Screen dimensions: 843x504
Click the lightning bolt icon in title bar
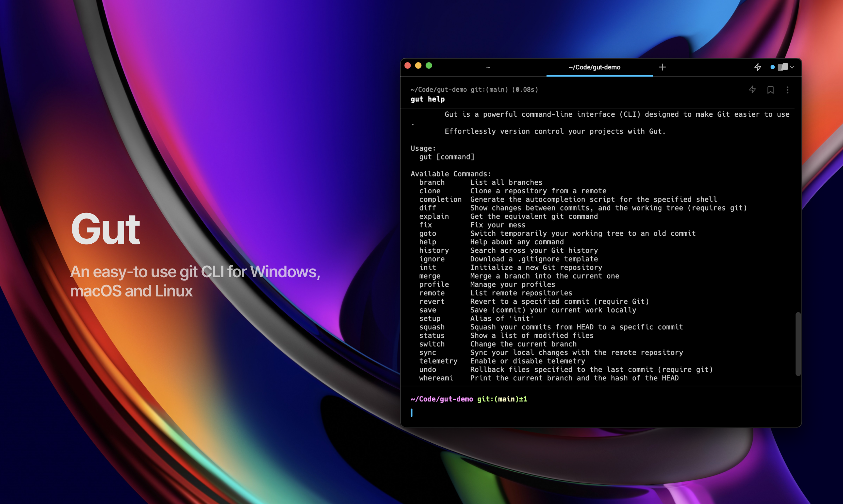758,67
